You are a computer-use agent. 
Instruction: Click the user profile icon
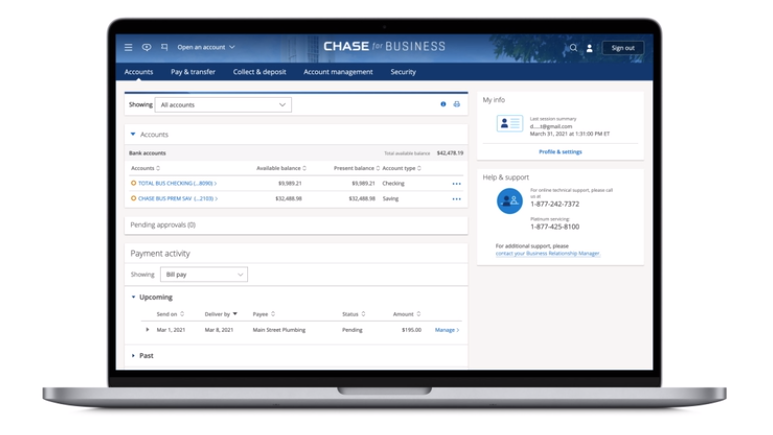point(589,48)
